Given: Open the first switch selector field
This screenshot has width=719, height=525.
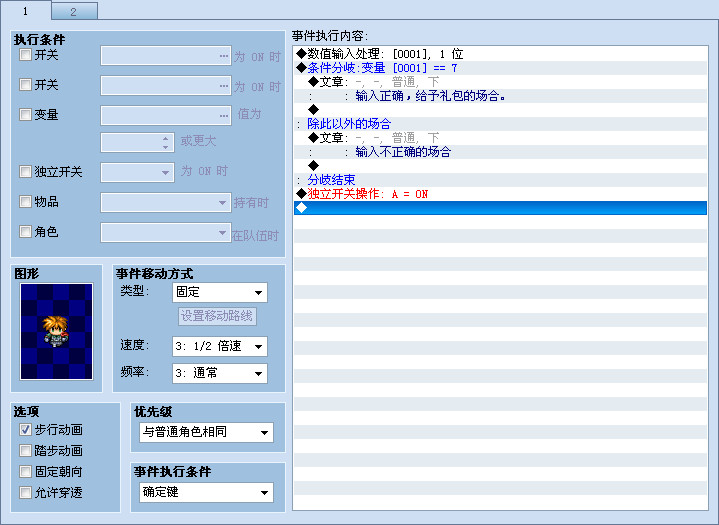Looking at the screenshot, I should click(x=166, y=56).
